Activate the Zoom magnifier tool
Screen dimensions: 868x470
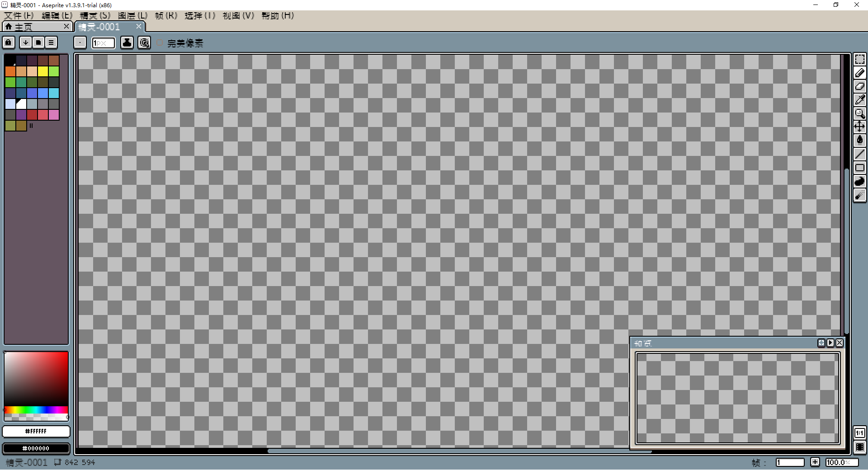859,113
